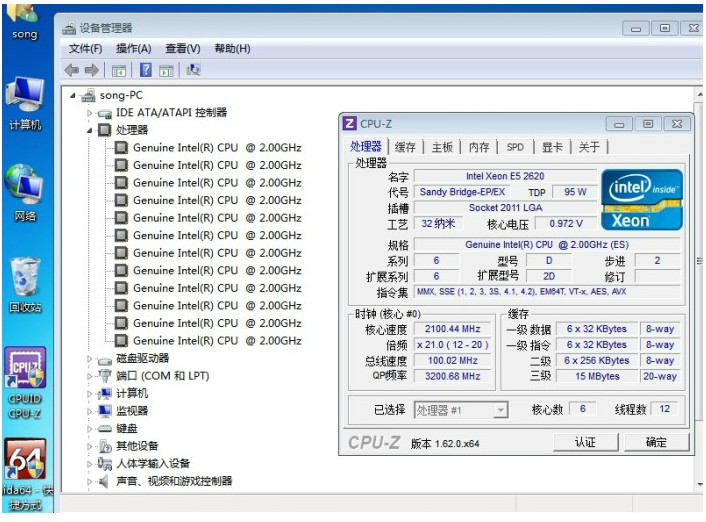Viewport: 706px width, 522px height.
Task: Click the 认证 button in CPU-Z
Action: [585, 442]
